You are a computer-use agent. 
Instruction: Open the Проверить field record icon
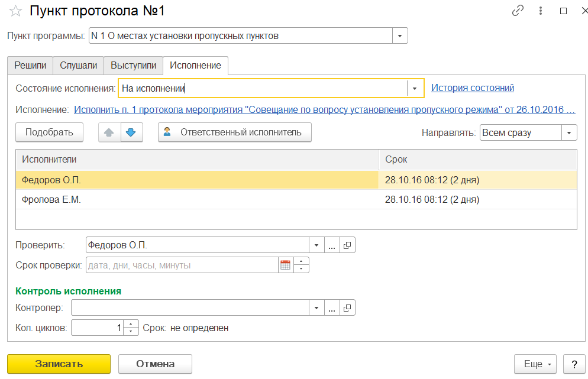point(347,245)
